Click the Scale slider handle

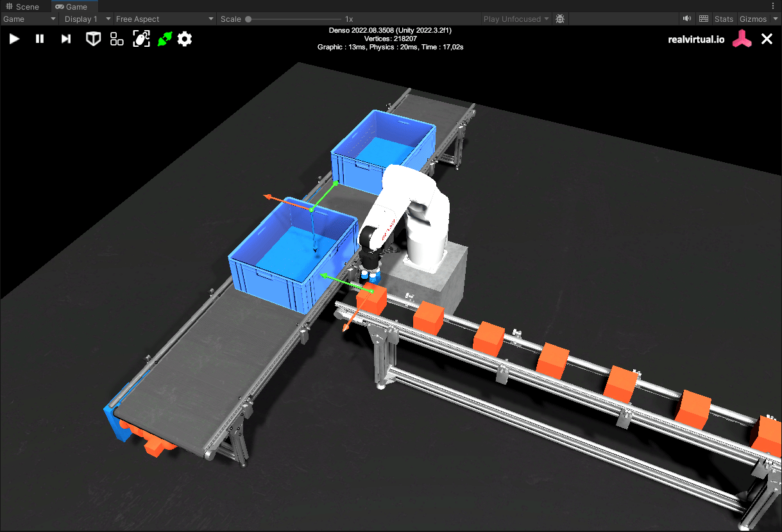coord(248,19)
